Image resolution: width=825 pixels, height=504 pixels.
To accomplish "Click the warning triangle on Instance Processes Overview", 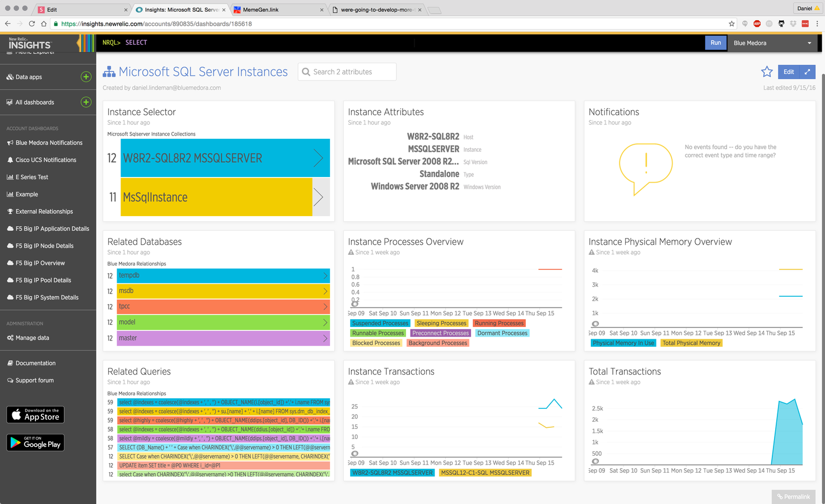I will click(351, 252).
